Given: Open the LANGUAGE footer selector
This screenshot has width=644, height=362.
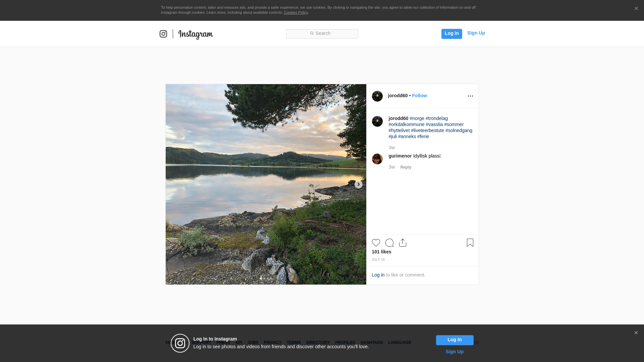Looking at the screenshot, I should (399, 343).
